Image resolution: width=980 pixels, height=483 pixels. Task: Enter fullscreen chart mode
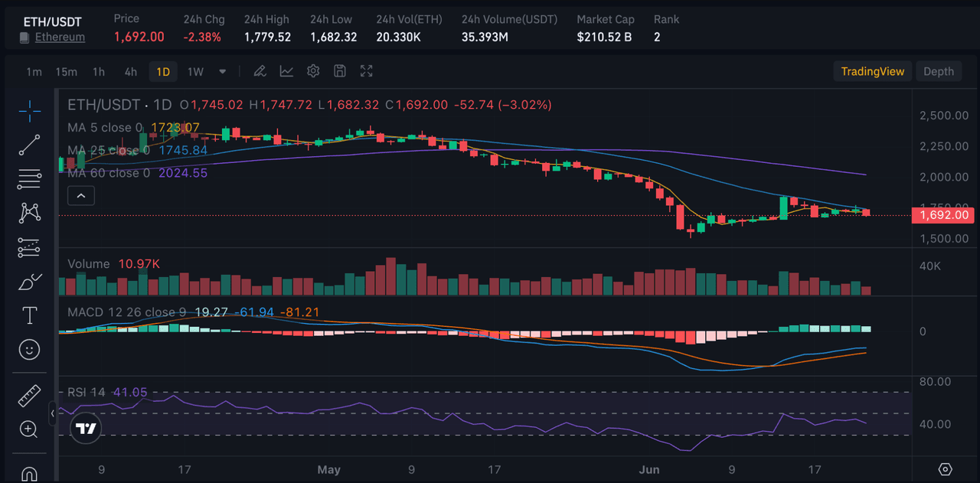pyautogui.click(x=367, y=71)
